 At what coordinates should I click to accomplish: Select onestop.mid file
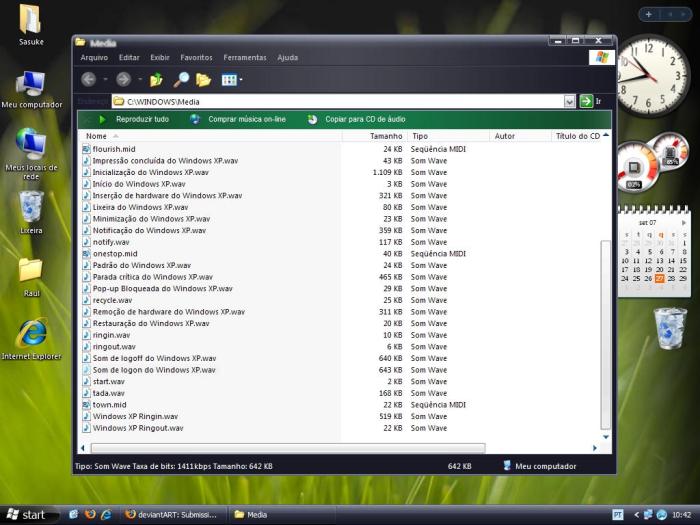click(x=110, y=254)
